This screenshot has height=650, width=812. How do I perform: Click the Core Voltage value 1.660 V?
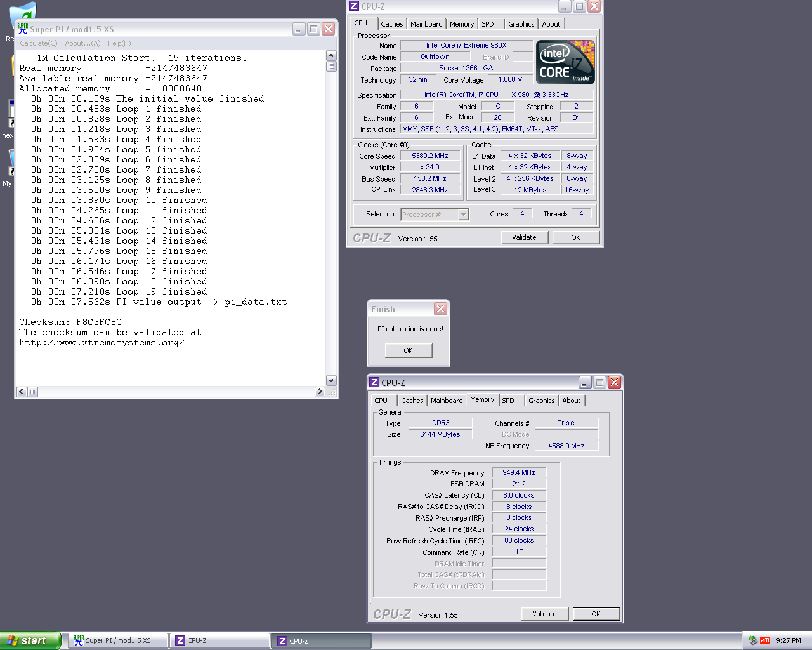pos(510,79)
